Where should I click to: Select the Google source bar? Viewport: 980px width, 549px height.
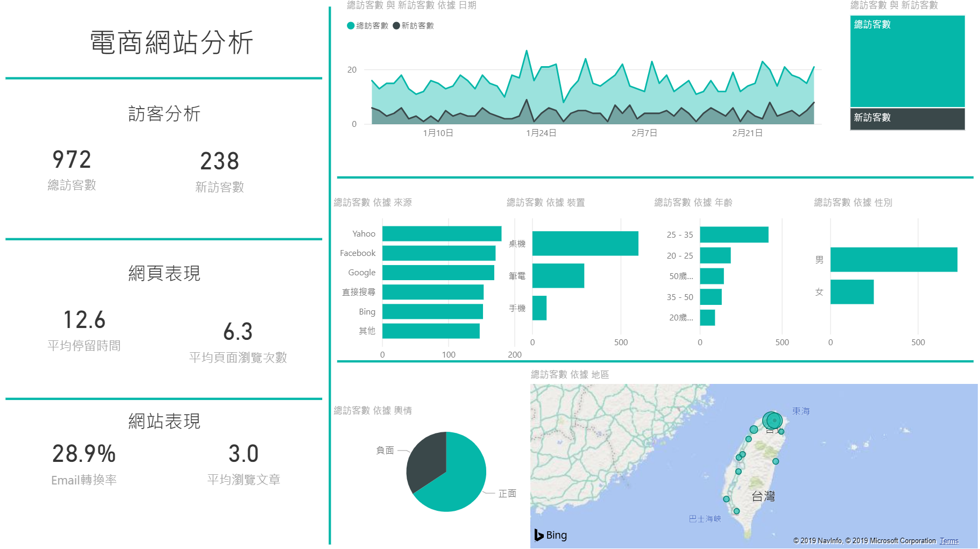438,273
